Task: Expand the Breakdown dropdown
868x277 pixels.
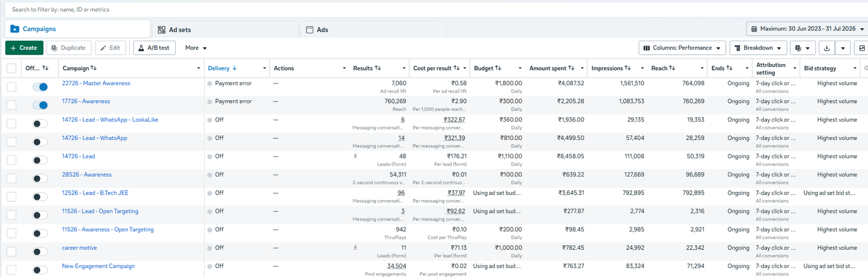Action: click(x=758, y=48)
